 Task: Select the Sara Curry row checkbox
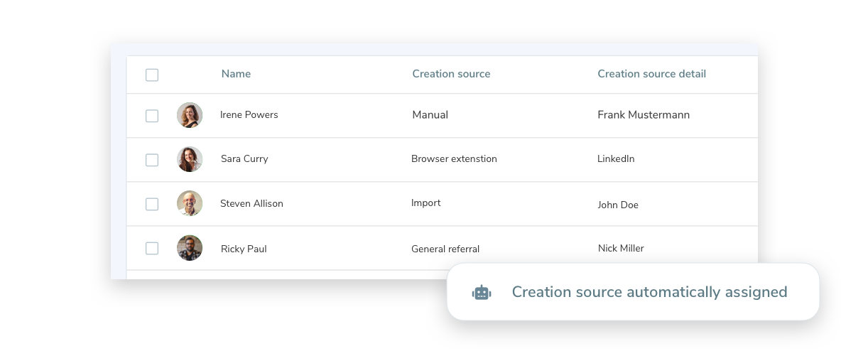tap(152, 160)
